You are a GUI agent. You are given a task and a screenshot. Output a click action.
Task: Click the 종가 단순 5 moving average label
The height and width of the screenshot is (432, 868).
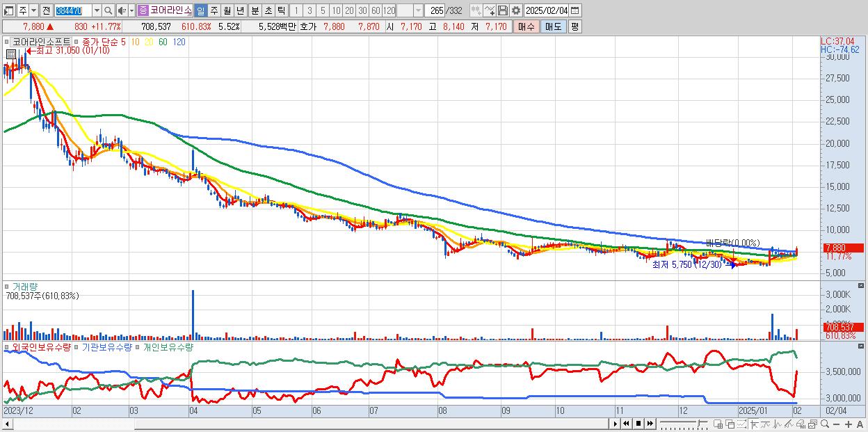click(104, 42)
